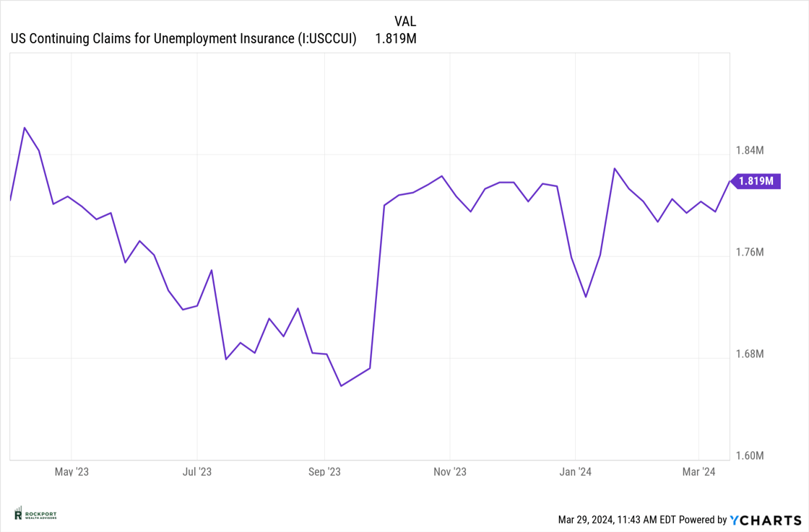This screenshot has height=532, width=809.
Task: Click the US Continuing Claims series title
Action: [x=183, y=39]
